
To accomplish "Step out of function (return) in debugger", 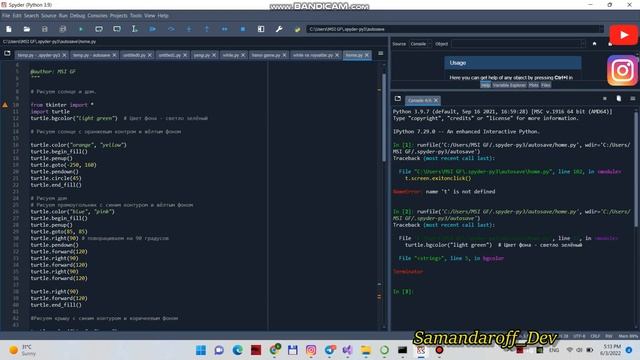I will [x=207, y=29].
